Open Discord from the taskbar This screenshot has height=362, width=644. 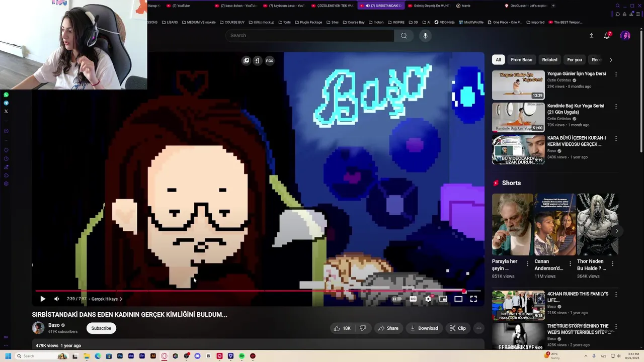[197, 356]
